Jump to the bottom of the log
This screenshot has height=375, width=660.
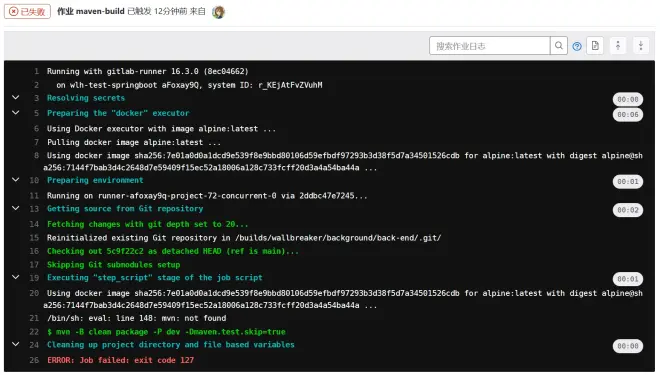pyautogui.click(x=641, y=45)
